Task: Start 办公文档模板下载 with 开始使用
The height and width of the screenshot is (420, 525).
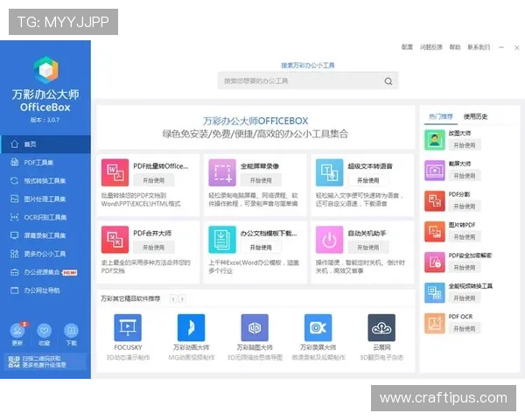Action: [x=261, y=248]
